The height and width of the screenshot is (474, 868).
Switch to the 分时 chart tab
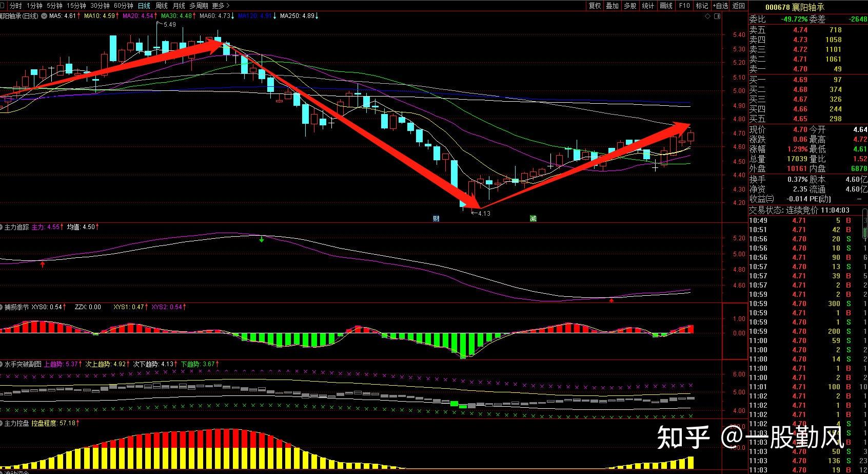[x=16, y=6]
